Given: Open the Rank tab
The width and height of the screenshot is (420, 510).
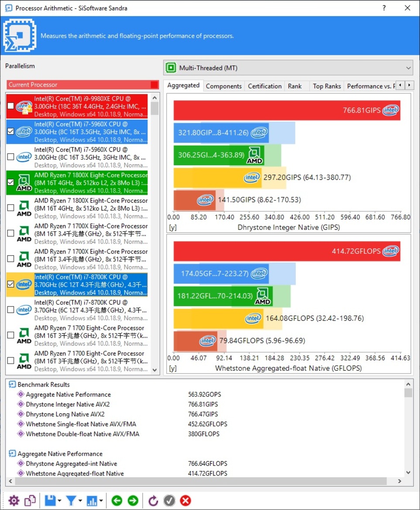Looking at the screenshot, I should pos(294,86).
